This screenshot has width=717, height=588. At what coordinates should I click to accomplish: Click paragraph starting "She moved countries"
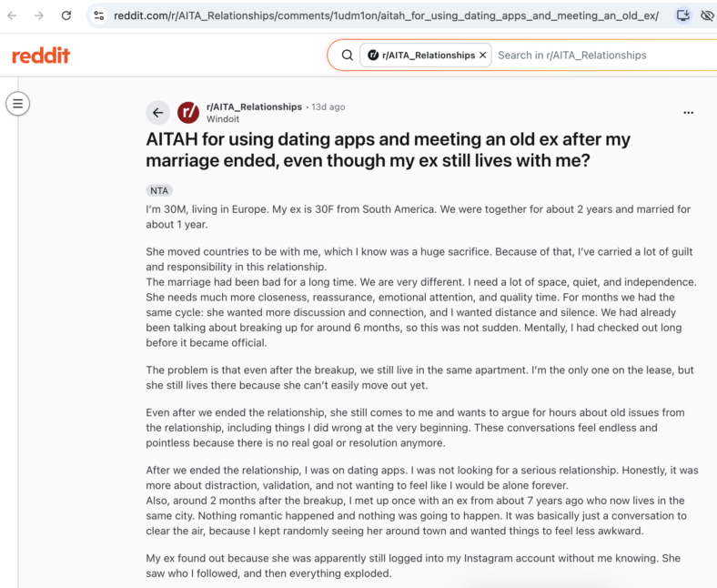coord(421,297)
